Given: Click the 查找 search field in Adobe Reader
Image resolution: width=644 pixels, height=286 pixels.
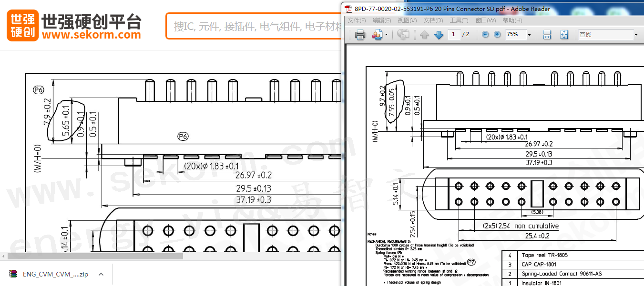Looking at the screenshot, I should pos(605,35).
